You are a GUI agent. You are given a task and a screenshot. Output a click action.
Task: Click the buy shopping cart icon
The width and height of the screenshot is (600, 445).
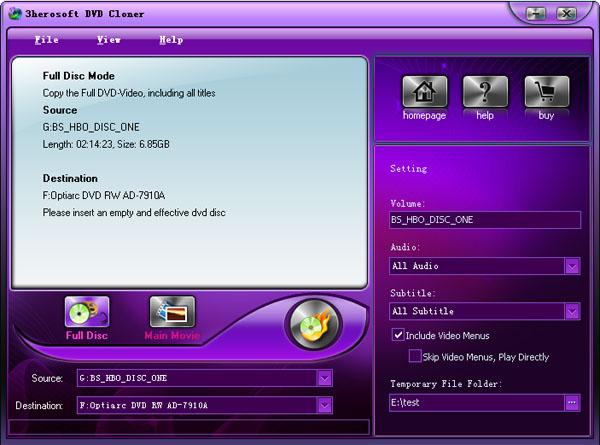click(546, 91)
